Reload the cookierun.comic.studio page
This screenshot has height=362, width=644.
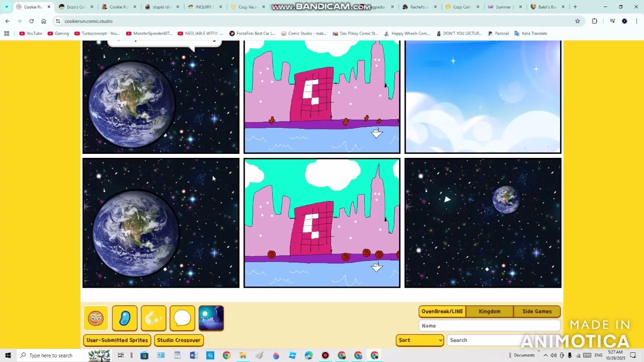(x=31, y=21)
